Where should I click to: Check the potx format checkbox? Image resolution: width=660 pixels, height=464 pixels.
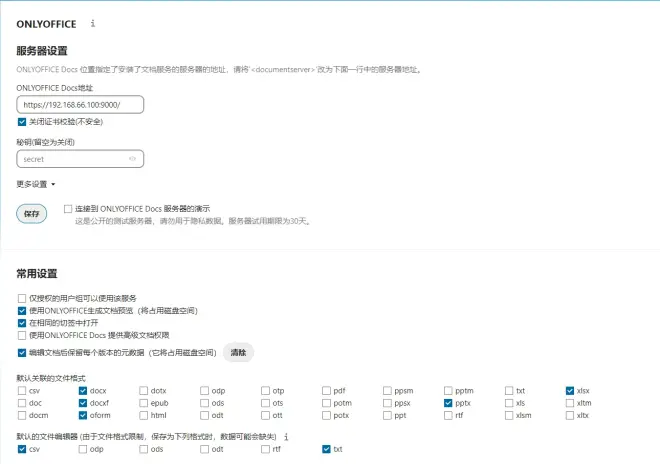[326, 415]
